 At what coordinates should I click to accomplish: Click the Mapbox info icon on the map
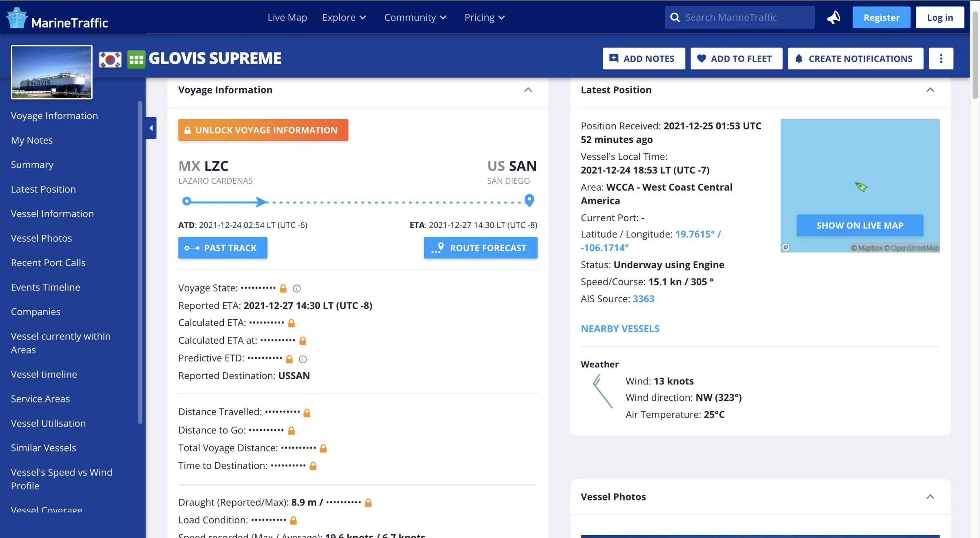786,247
